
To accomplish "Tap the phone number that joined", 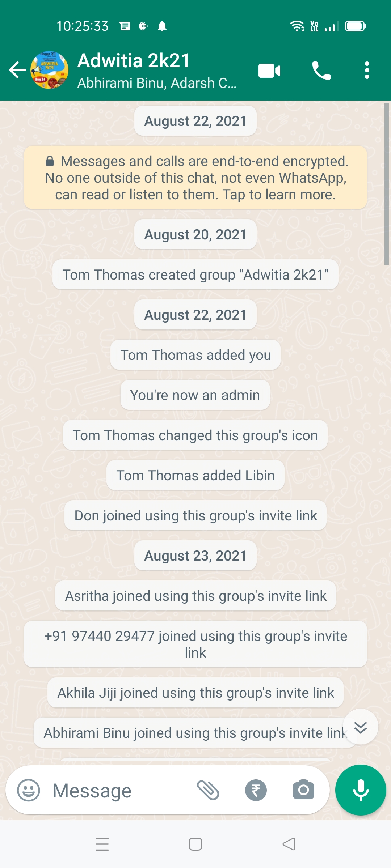I will 99,636.
